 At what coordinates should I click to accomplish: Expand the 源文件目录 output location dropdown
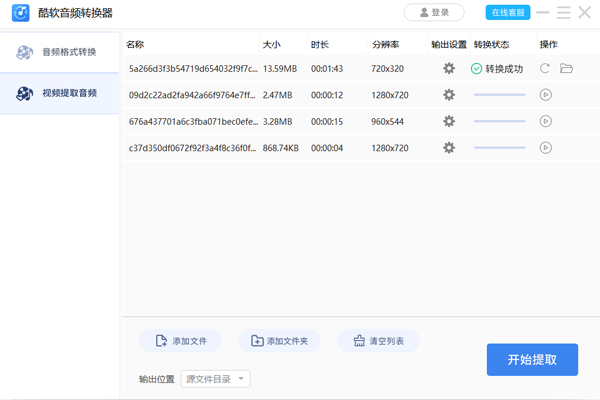click(215, 379)
